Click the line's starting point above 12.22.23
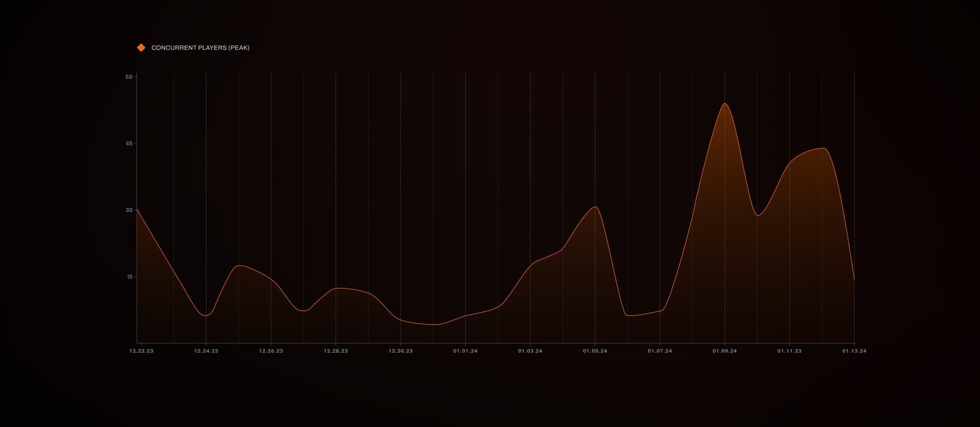 [x=137, y=209]
